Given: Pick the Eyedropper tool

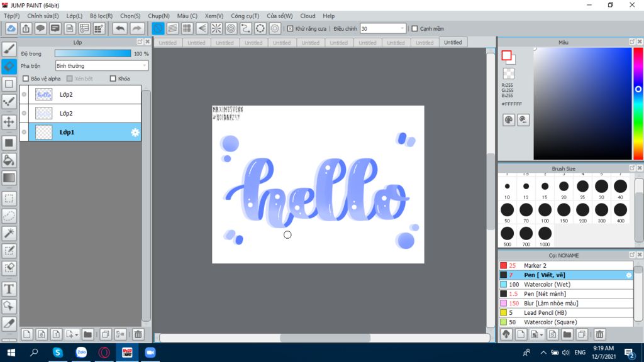Looking at the screenshot, I should [9, 324].
